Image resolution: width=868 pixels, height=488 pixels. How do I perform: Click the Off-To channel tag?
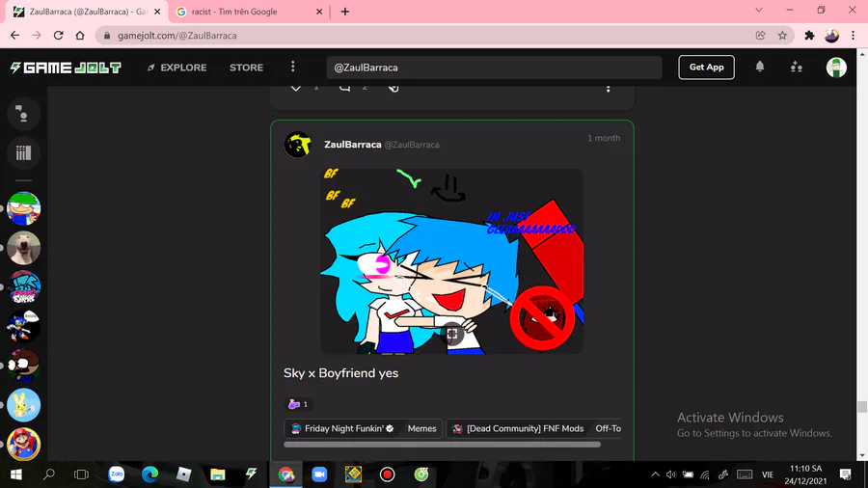[x=608, y=428]
